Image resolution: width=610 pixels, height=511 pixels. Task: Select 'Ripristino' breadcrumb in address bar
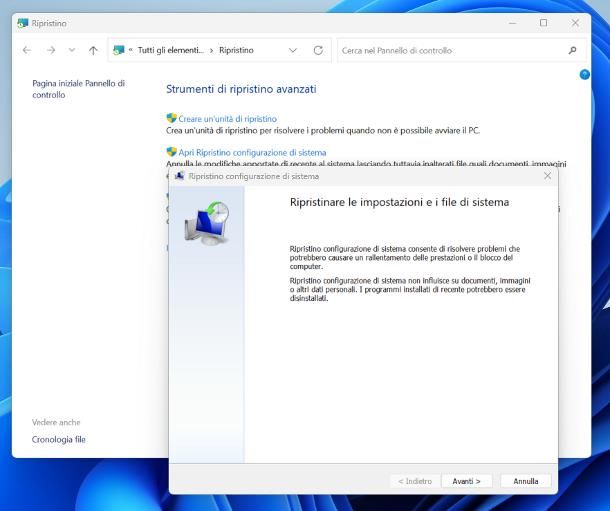point(236,50)
